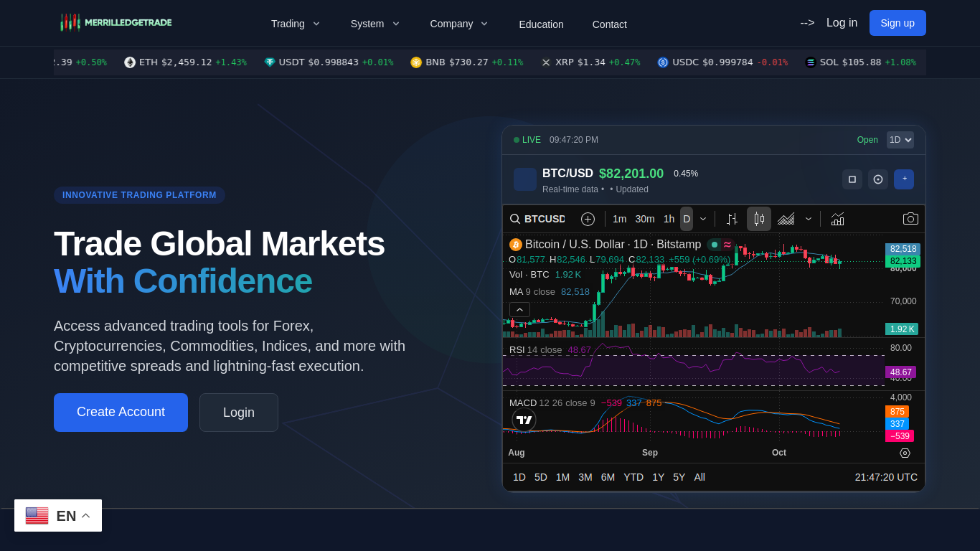The image size is (980, 551).
Task: Click the ETH ticker icon
Action: (130, 62)
